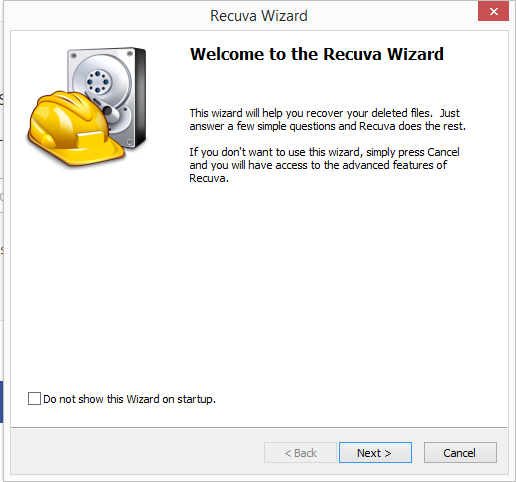Viewport: 516px width, 482px height.
Task: Close the Recuva Wizard window
Action: 493,12
